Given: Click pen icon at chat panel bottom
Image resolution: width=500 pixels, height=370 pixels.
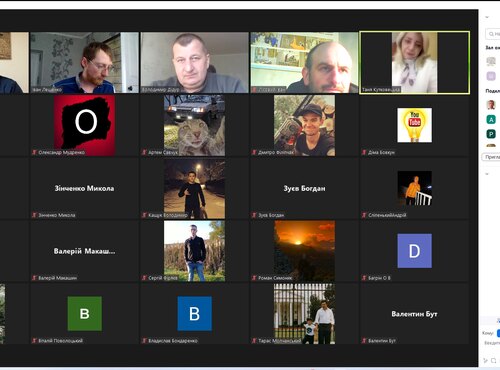Looking at the screenshot, I should click(486, 360).
